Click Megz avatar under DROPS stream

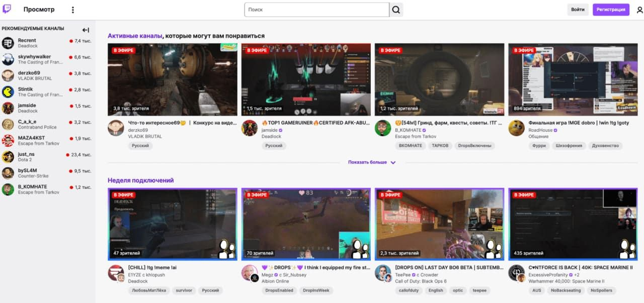[250, 273]
